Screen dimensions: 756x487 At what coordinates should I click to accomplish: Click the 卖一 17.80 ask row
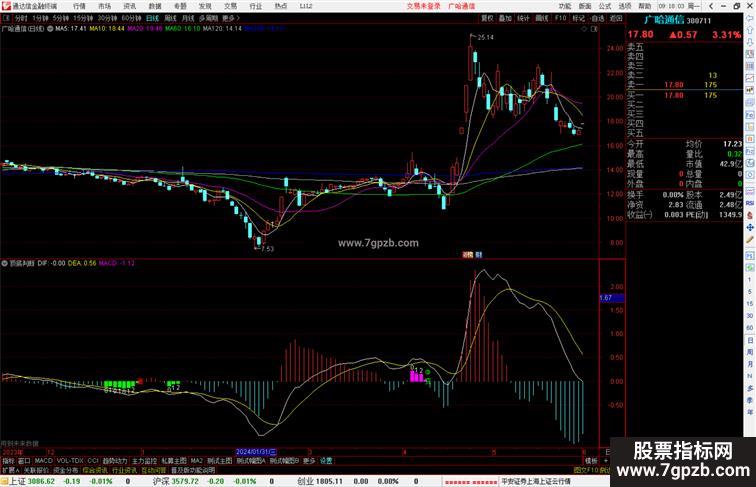tap(684, 85)
